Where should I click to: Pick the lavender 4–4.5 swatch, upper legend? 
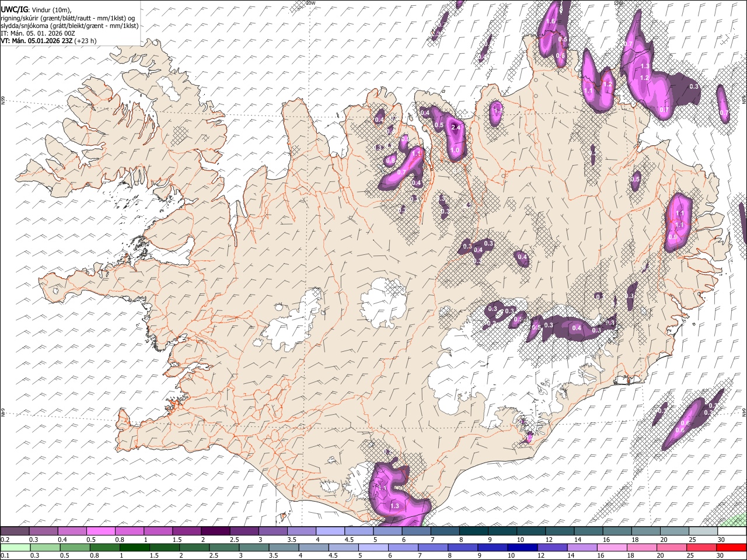(330, 531)
